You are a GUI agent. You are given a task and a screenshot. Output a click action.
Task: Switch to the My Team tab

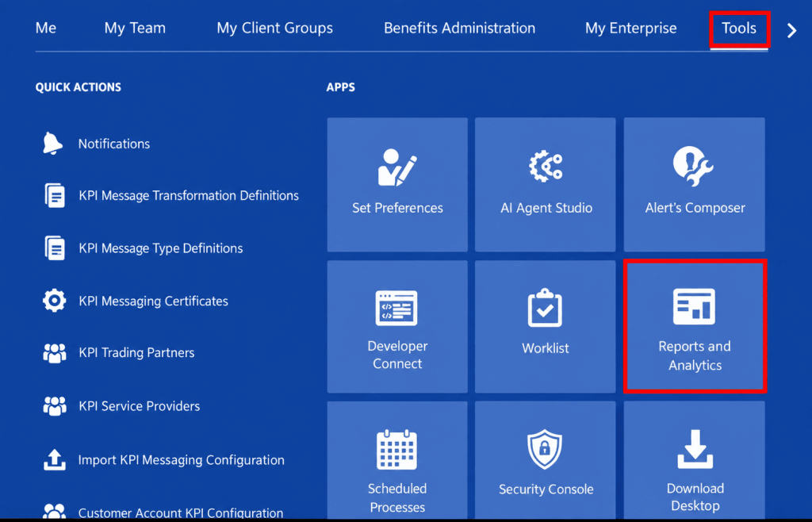point(135,28)
